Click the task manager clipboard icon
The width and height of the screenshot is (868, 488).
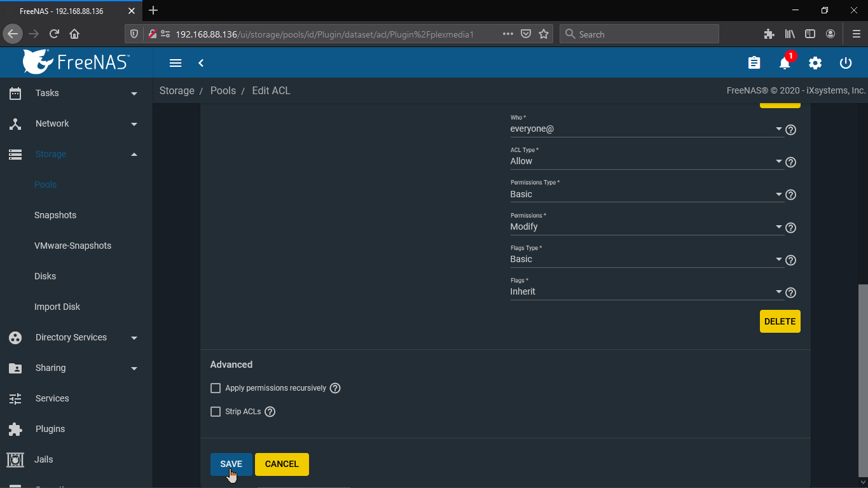[754, 63]
